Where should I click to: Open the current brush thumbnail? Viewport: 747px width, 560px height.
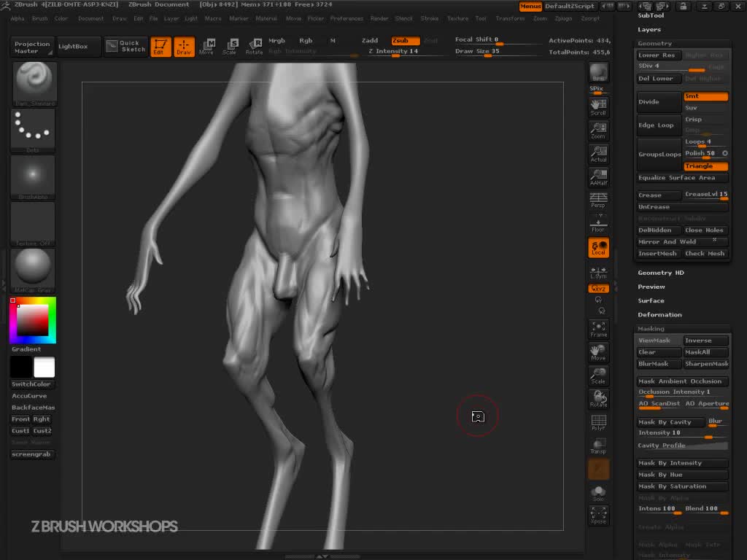pyautogui.click(x=34, y=83)
